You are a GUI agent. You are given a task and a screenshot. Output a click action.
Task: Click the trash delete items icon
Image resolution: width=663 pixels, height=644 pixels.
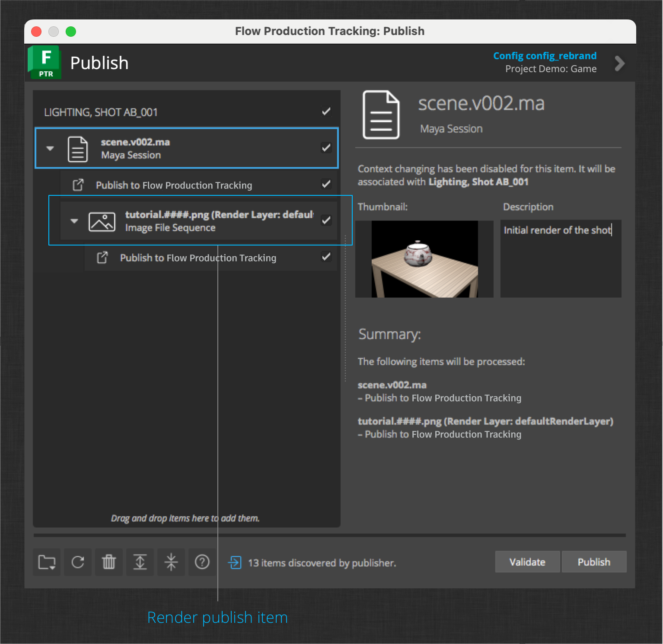pyautogui.click(x=109, y=562)
